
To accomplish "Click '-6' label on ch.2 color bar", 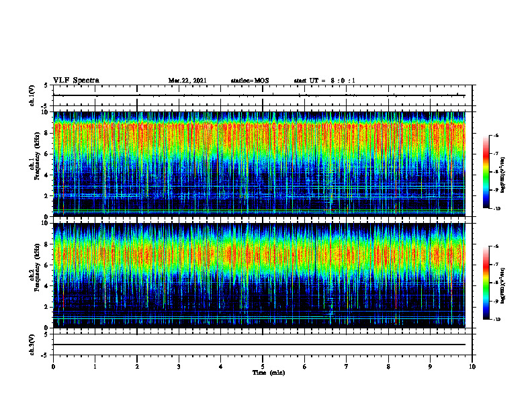I will click(x=496, y=246).
